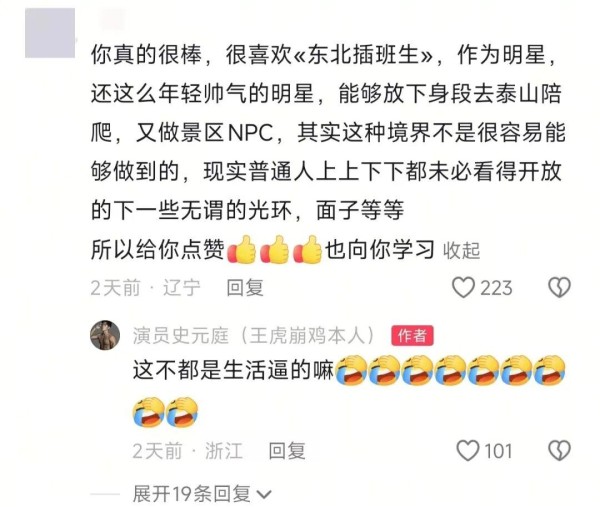
Task: Like the author's reply with 101 likes
Action: click(468, 450)
